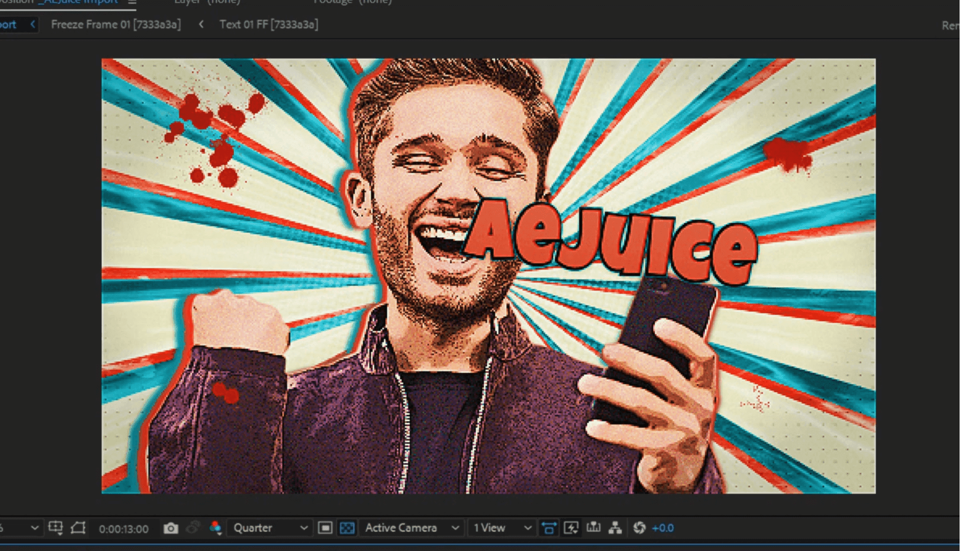Screen dimensions: 980x551
Task: Open the Composition Flowchart
Action: [x=615, y=528]
